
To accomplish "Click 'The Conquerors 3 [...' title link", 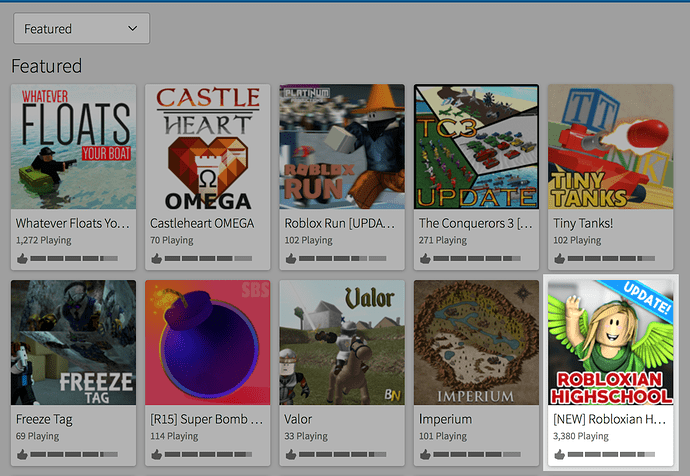I will click(475, 223).
